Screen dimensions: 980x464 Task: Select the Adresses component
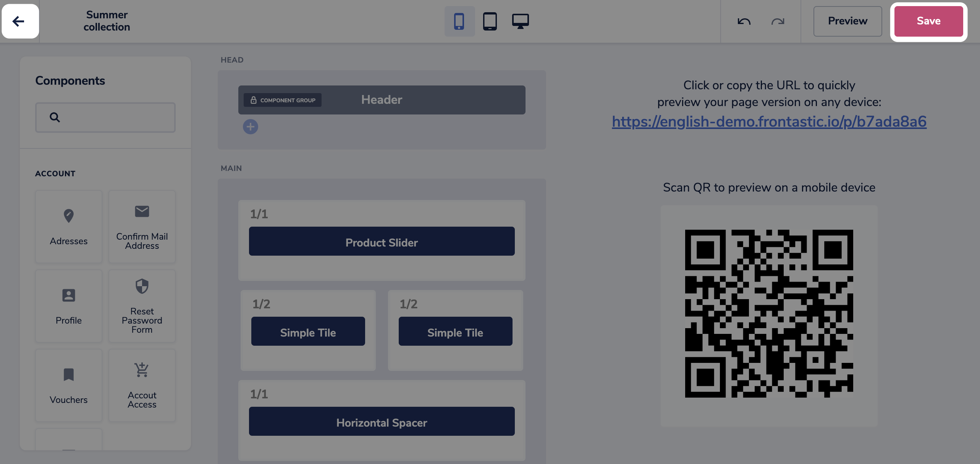tap(69, 227)
